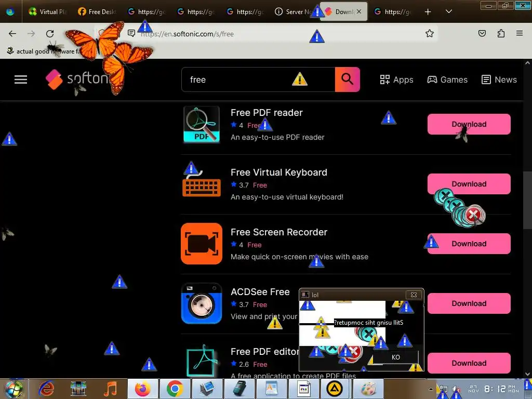Open the Free PDF editor title link
This screenshot has height=399, width=532.
click(264, 352)
